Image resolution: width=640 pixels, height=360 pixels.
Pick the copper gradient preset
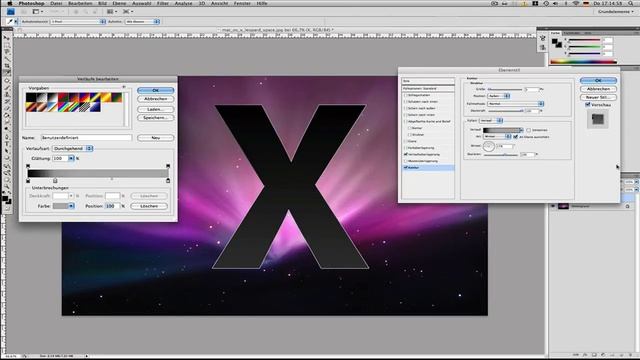coord(41,107)
